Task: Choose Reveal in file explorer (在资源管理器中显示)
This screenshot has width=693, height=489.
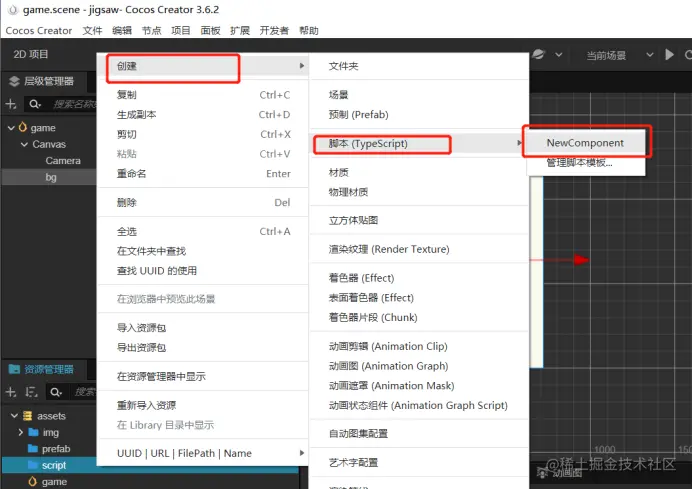Action: pos(203,376)
